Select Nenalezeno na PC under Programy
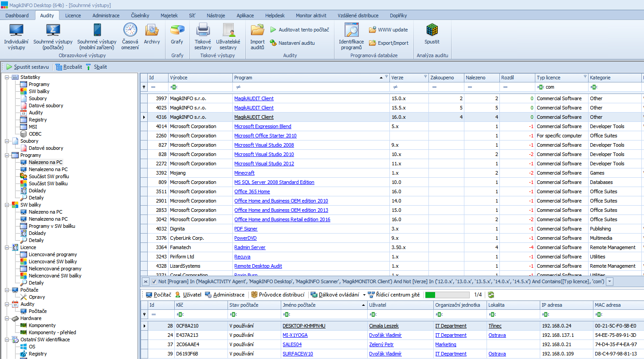The height and width of the screenshot is (359, 644). (x=48, y=169)
